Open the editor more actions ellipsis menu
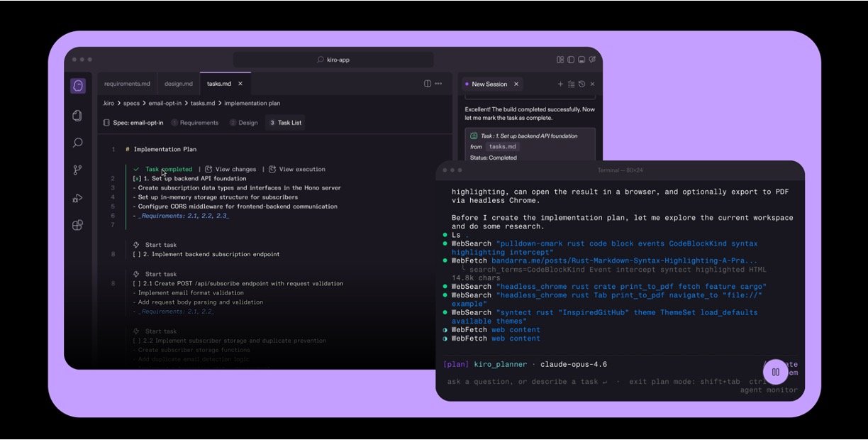The image size is (868, 440). click(439, 84)
